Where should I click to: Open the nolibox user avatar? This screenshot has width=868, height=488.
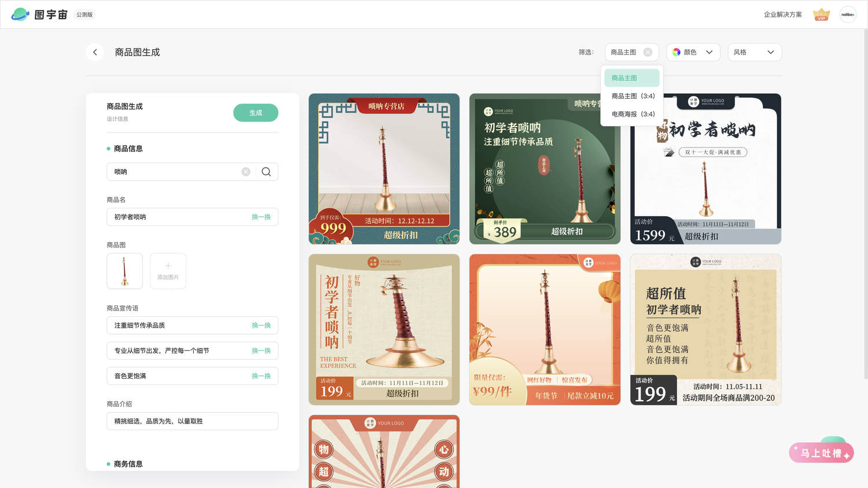pyautogui.click(x=848, y=14)
